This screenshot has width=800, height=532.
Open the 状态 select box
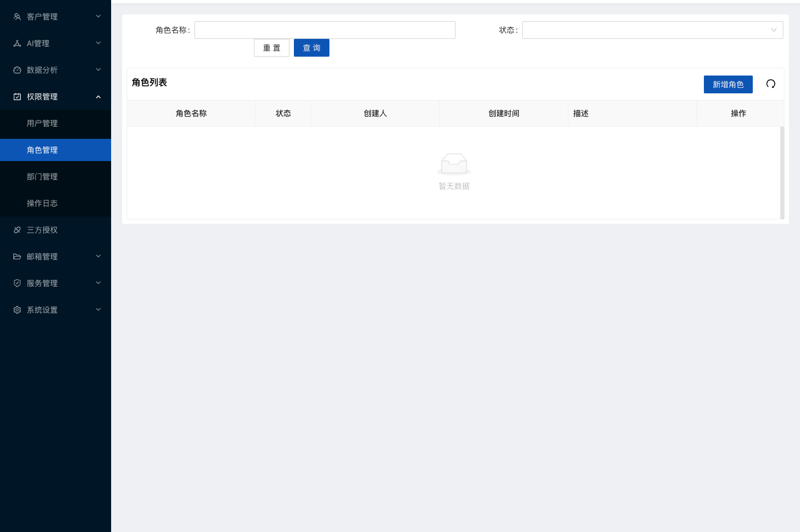tap(653, 30)
